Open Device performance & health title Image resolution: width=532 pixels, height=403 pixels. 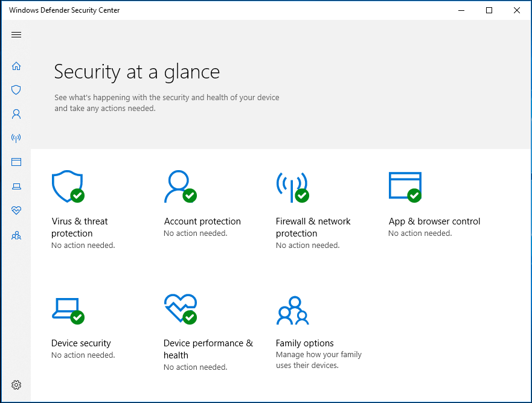click(x=208, y=349)
